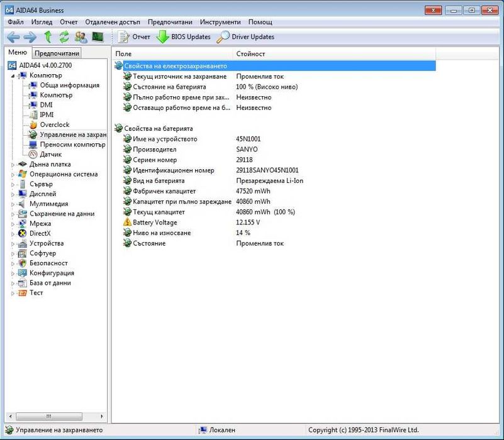Switch to the Предпочитани tab in sidebar
Screen dimensions: 504x440
[x=57, y=53]
